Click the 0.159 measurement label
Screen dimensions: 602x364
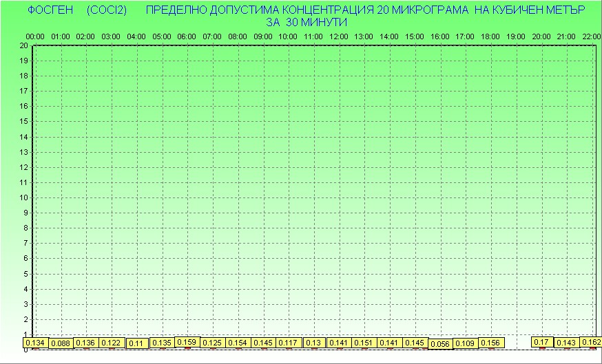[x=187, y=341]
